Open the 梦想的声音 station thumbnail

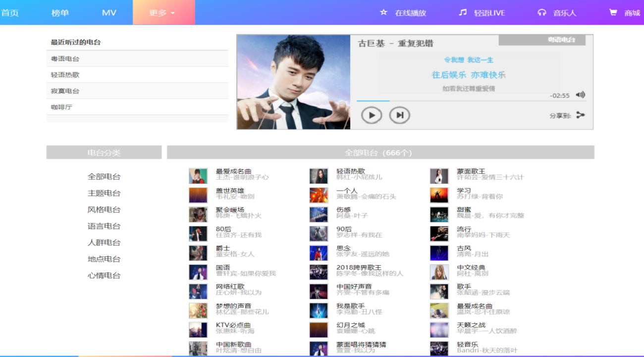198,310
